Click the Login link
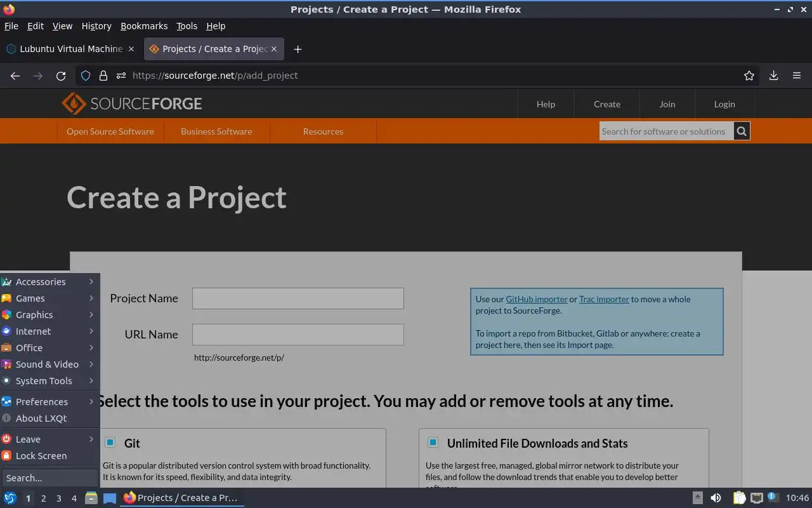The image size is (812, 508). [724, 104]
